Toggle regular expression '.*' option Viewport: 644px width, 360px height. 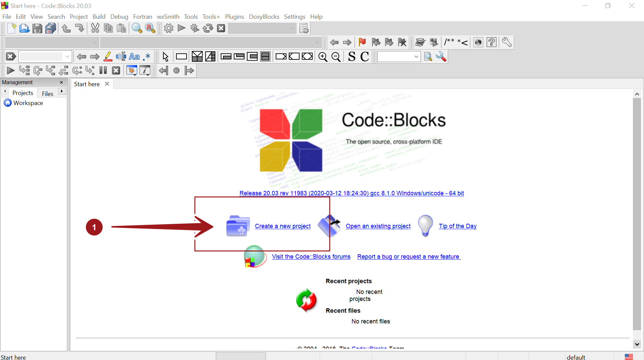147,56
